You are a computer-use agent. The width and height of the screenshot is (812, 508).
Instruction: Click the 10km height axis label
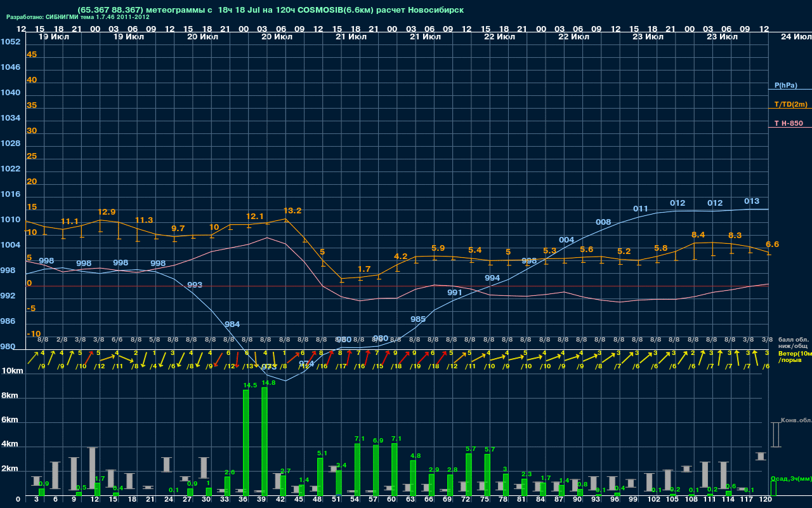12,371
